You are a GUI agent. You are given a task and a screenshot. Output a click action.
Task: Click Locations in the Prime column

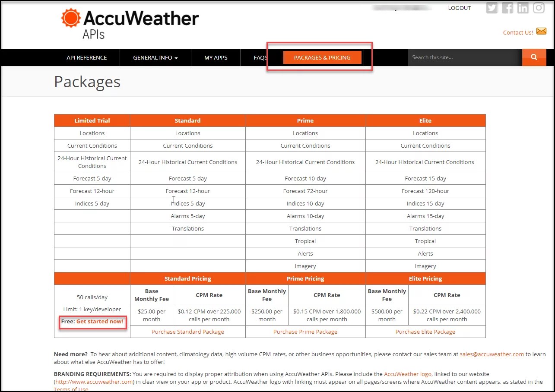pos(305,133)
